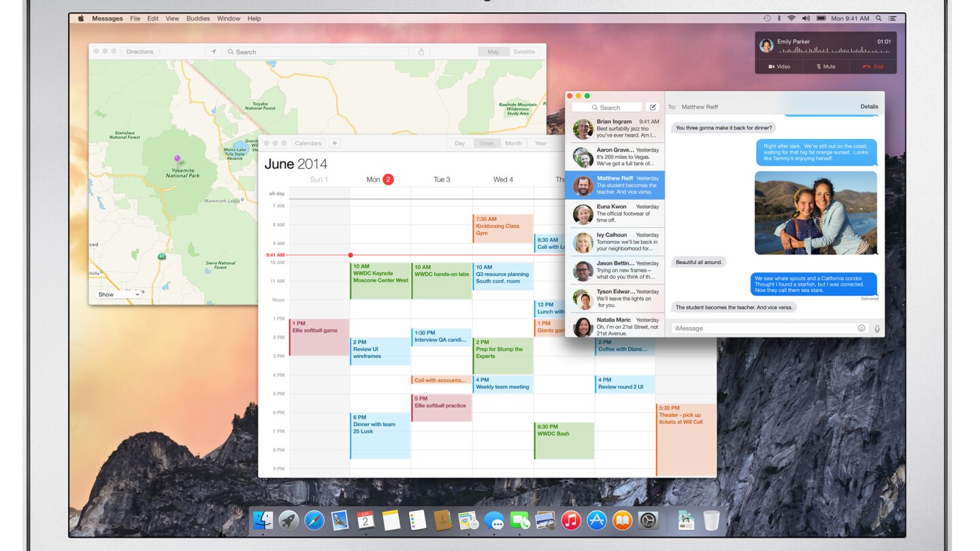Open Euna Kwon conversation
Viewport: 980px width, 551px height.
click(615, 214)
